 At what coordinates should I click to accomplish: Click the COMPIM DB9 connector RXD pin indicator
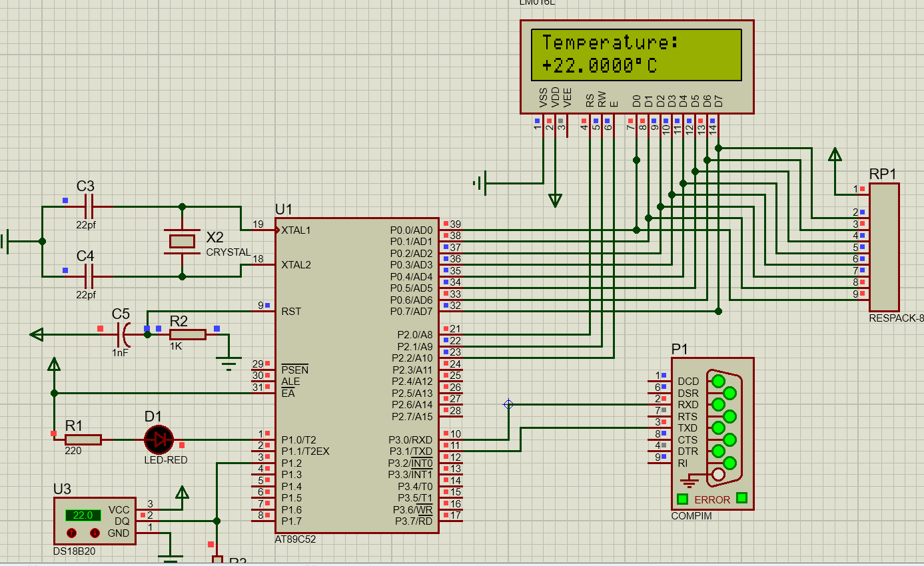(x=717, y=404)
